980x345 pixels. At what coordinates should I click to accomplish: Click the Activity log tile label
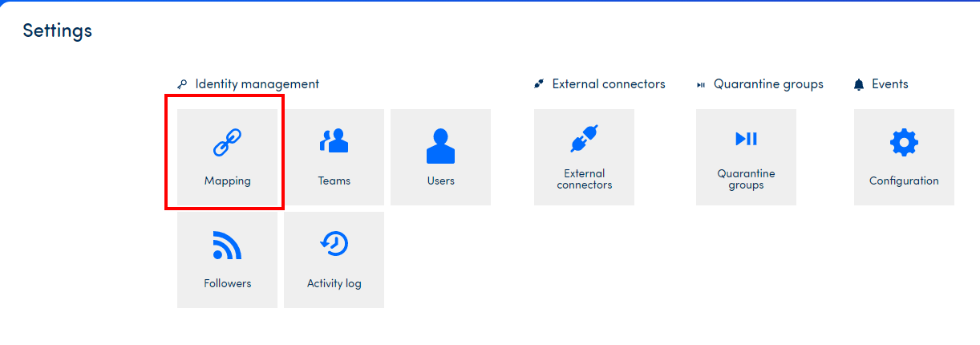pyautogui.click(x=334, y=283)
